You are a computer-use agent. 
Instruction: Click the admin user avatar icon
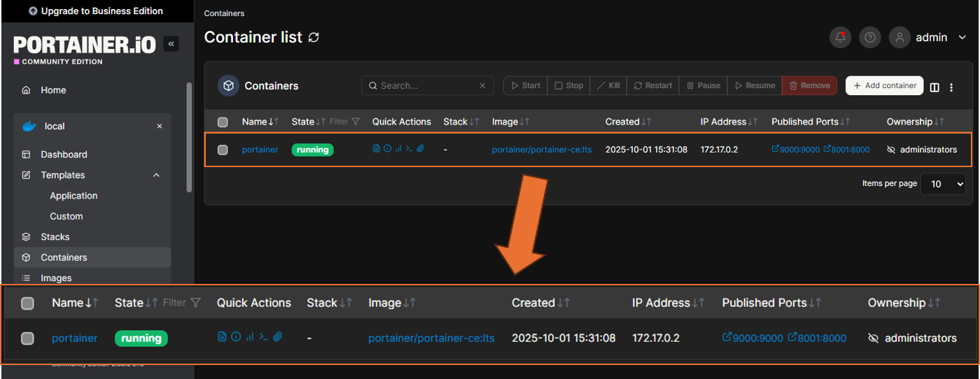point(899,38)
